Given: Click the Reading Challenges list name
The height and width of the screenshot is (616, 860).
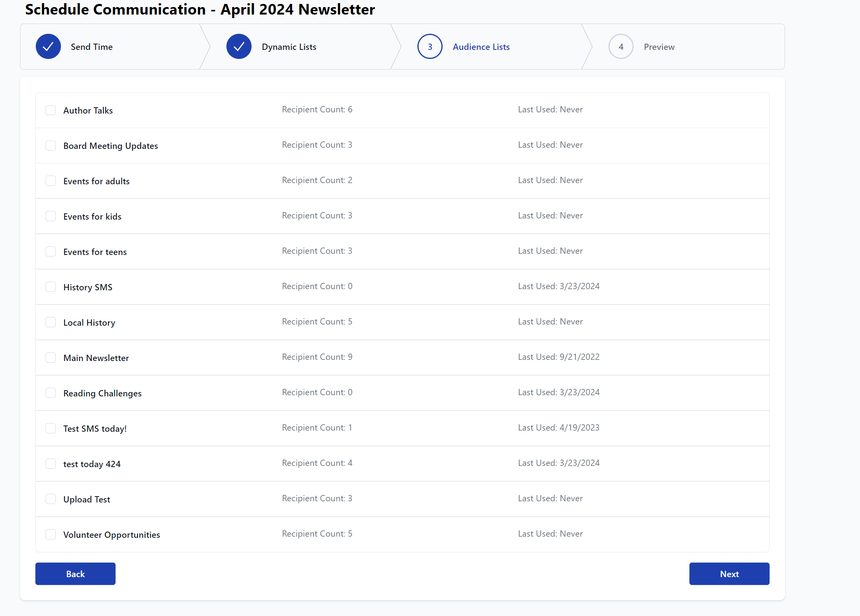Looking at the screenshot, I should click(x=102, y=393).
